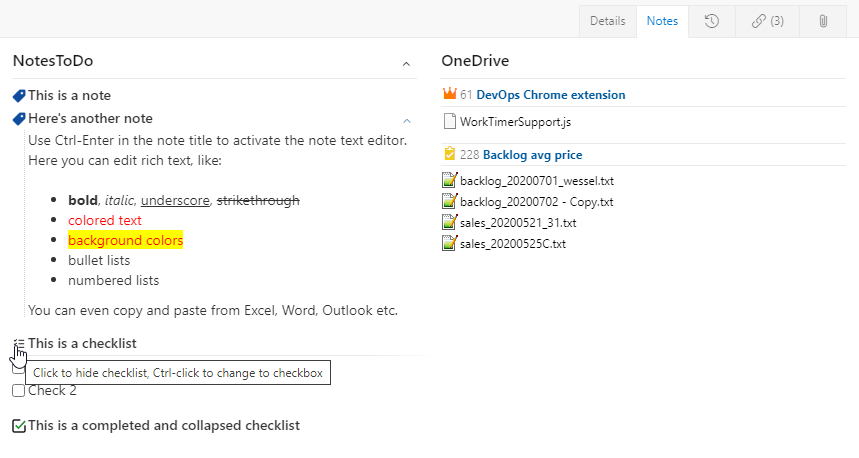Click the 'backlog_20200702 - Copy.txt' file icon

tap(449, 201)
